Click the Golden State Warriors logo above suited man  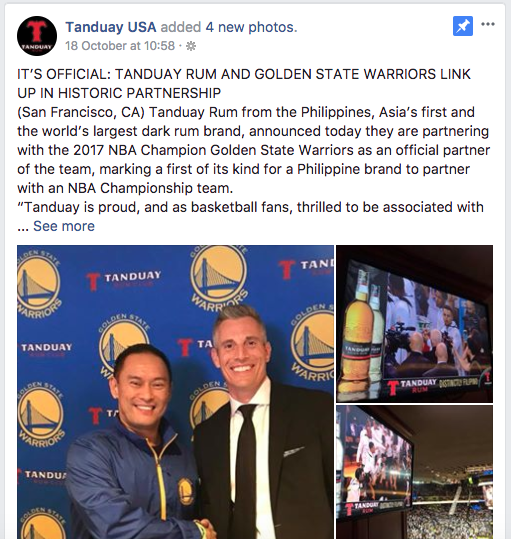tap(219, 277)
